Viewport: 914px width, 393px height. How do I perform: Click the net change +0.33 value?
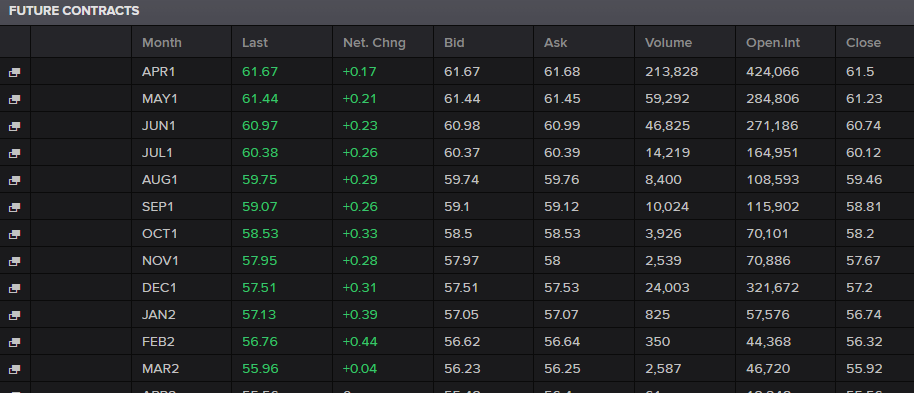[x=360, y=233]
